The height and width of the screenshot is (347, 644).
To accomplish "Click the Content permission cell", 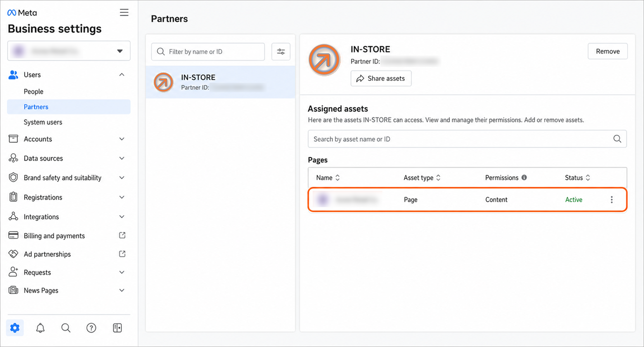I will point(496,200).
